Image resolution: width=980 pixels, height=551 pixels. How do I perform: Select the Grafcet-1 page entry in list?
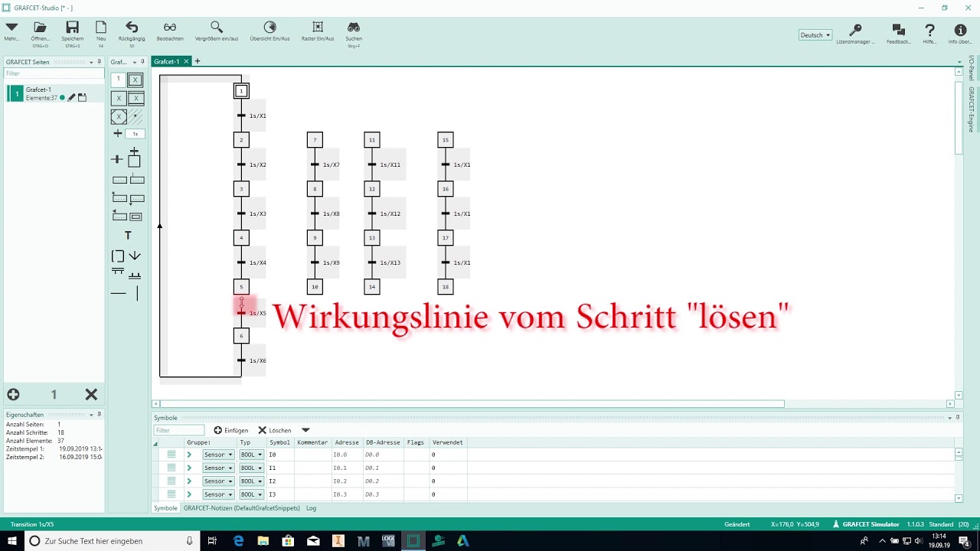[54, 93]
